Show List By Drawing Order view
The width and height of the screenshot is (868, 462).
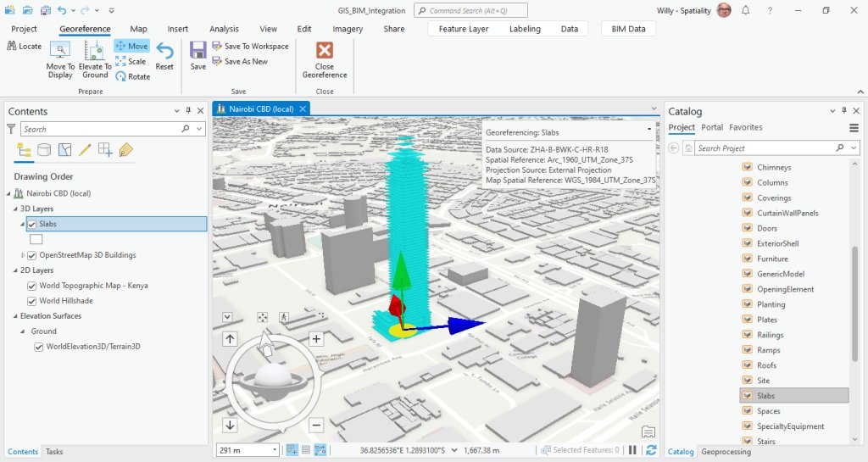pos(24,150)
